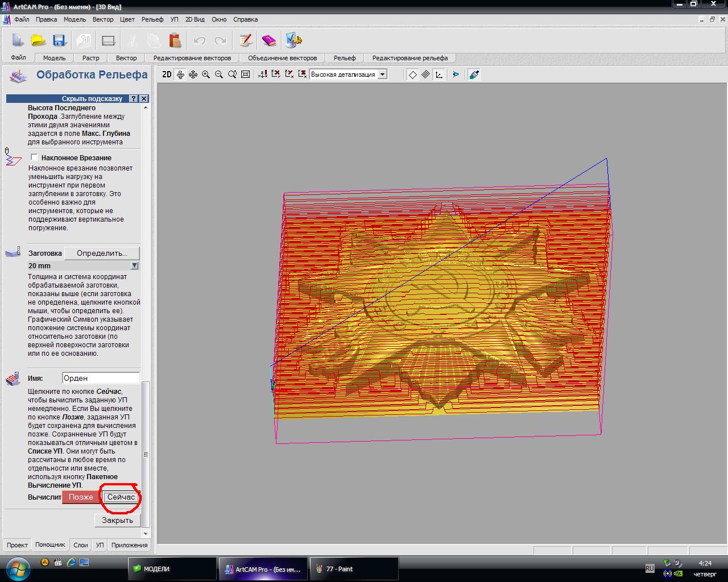Toggle origin axes display icon
Image resolution: width=728 pixels, height=582 pixels.
pos(439,74)
